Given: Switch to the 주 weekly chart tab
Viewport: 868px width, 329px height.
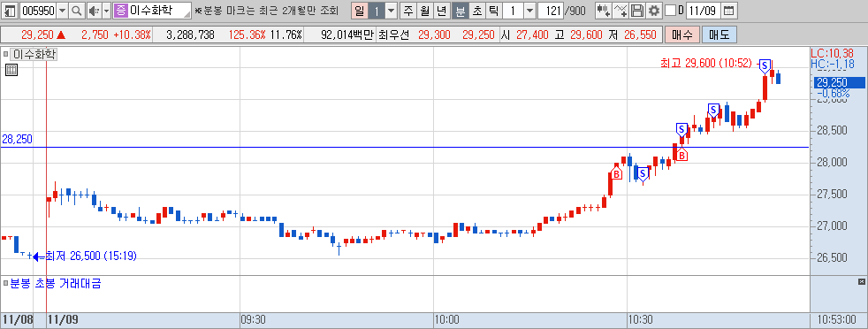Looking at the screenshot, I should pyautogui.click(x=408, y=11).
